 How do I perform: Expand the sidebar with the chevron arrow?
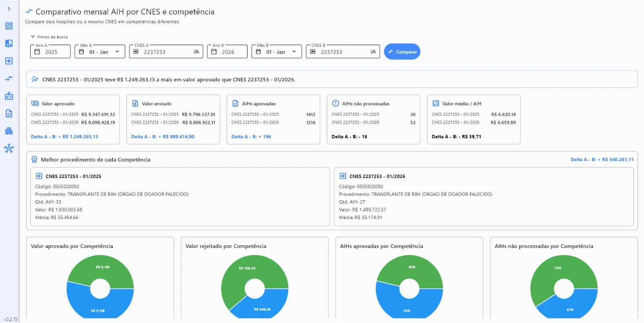click(9, 9)
